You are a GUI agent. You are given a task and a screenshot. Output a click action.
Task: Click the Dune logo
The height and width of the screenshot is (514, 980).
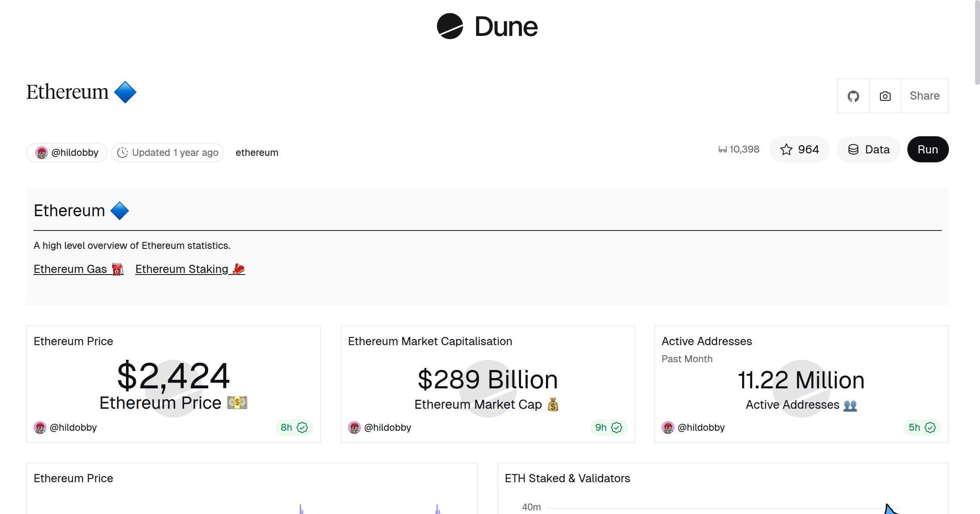(x=487, y=27)
